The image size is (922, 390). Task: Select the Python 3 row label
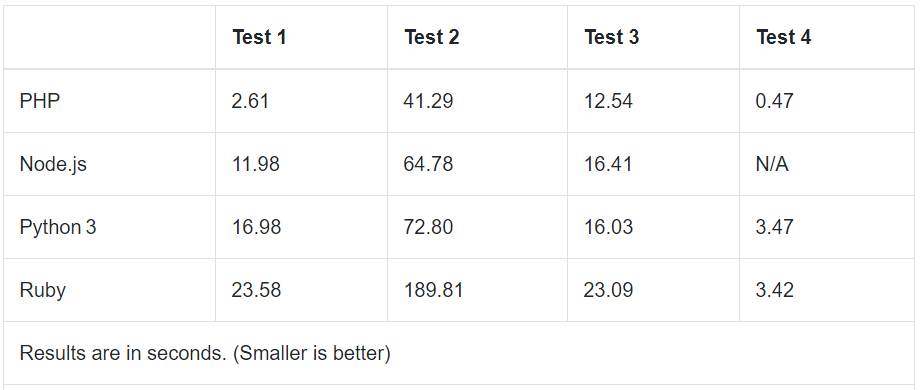[x=58, y=227]
